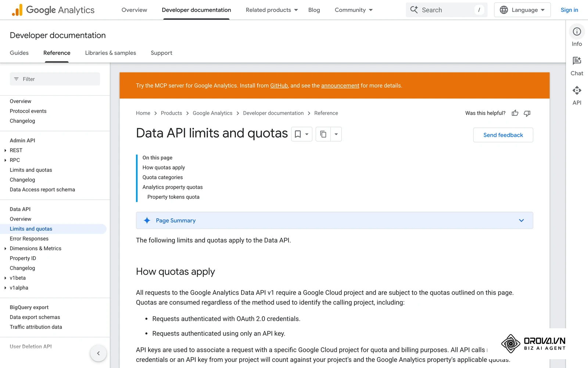Screen dimensions: 588x368
Task: Open the announcement link in banner
Action: [340, 85]
